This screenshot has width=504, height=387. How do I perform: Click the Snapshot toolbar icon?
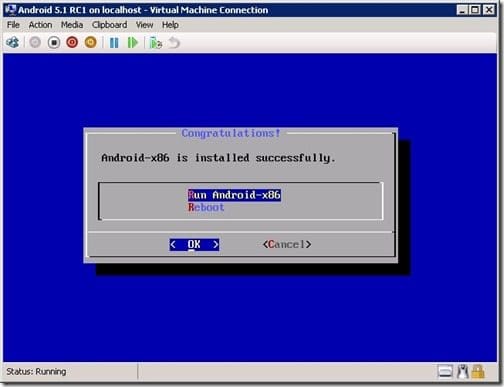155,43
